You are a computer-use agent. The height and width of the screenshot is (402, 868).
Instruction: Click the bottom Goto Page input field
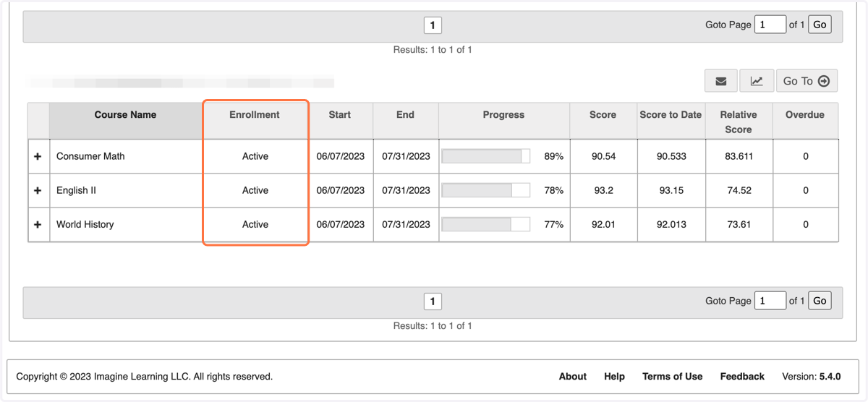[x=770, y=301]
